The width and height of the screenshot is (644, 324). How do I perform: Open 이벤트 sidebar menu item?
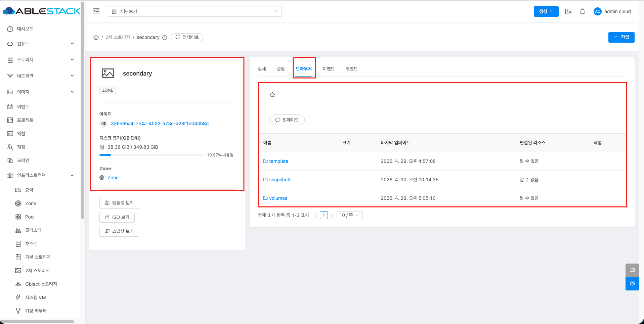pyautogui.click(x=23, y=107)
